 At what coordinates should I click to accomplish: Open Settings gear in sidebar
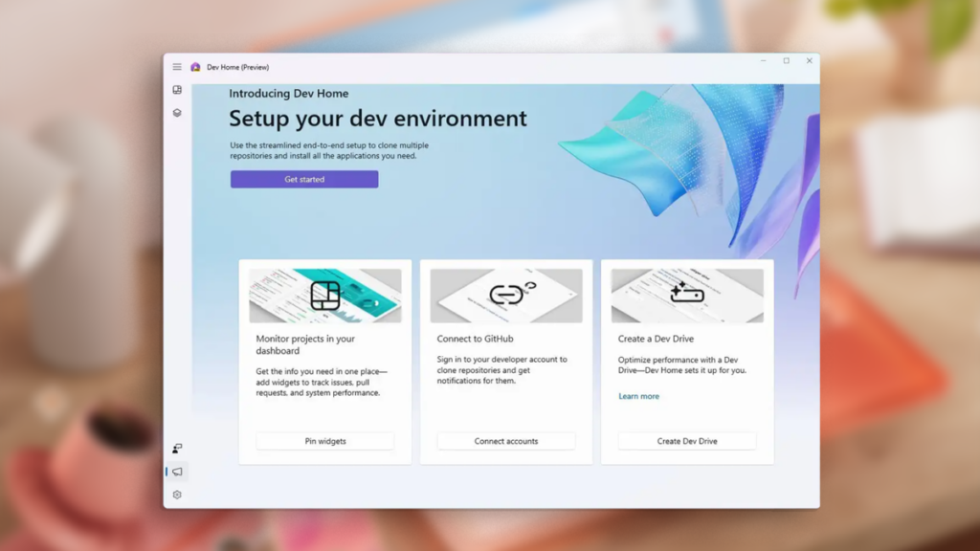(177, 495)
